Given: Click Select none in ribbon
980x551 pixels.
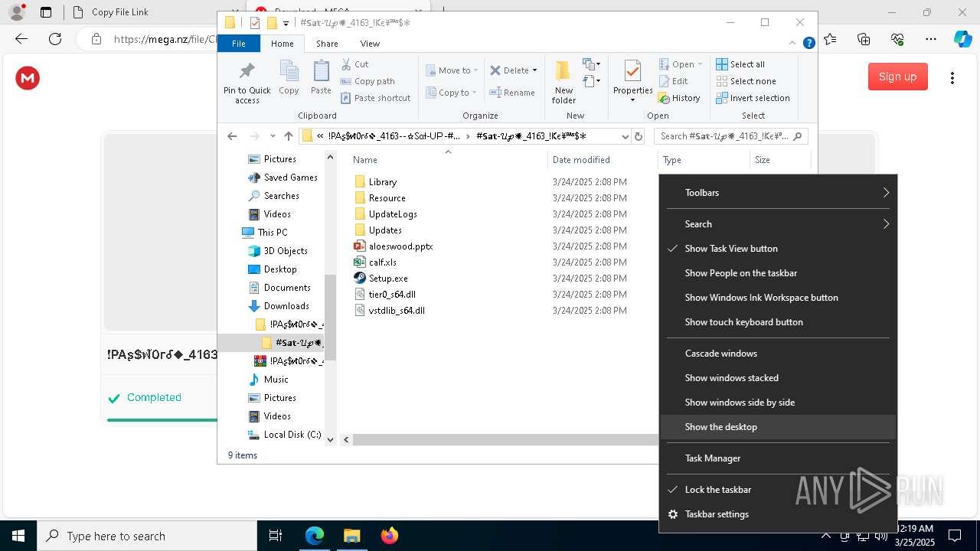Looking at the screenshot, I should click(x=746, y=81).
